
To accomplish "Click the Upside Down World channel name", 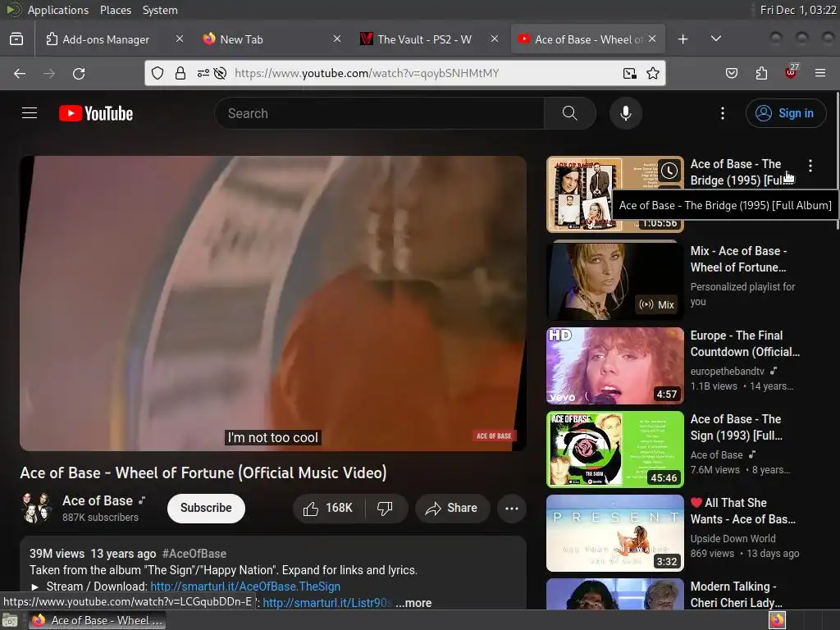I will click(x=733, y=538).
